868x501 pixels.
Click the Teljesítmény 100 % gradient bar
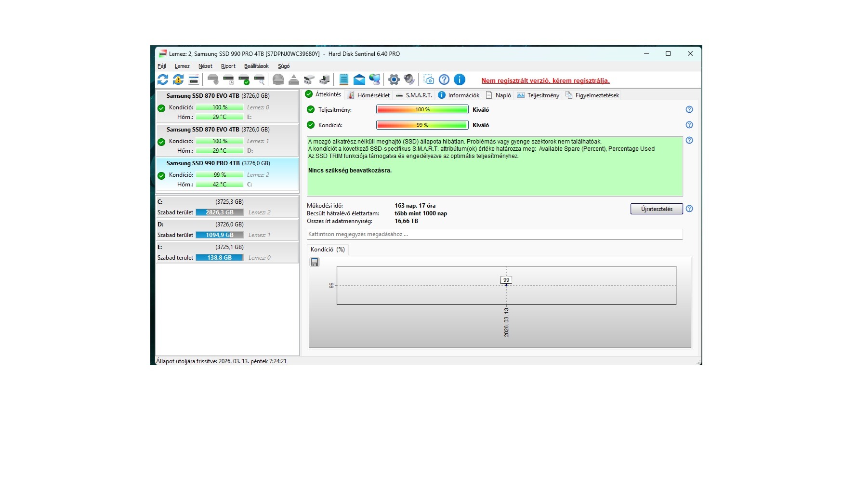click(x=422, y=110)
